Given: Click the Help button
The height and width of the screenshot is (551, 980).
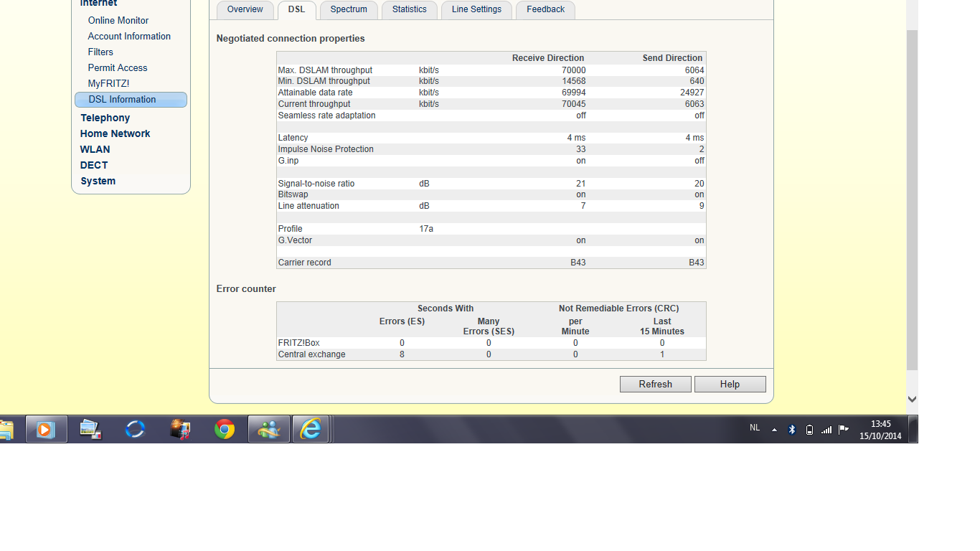Looking at the screenshot, I should click(730, 384).
